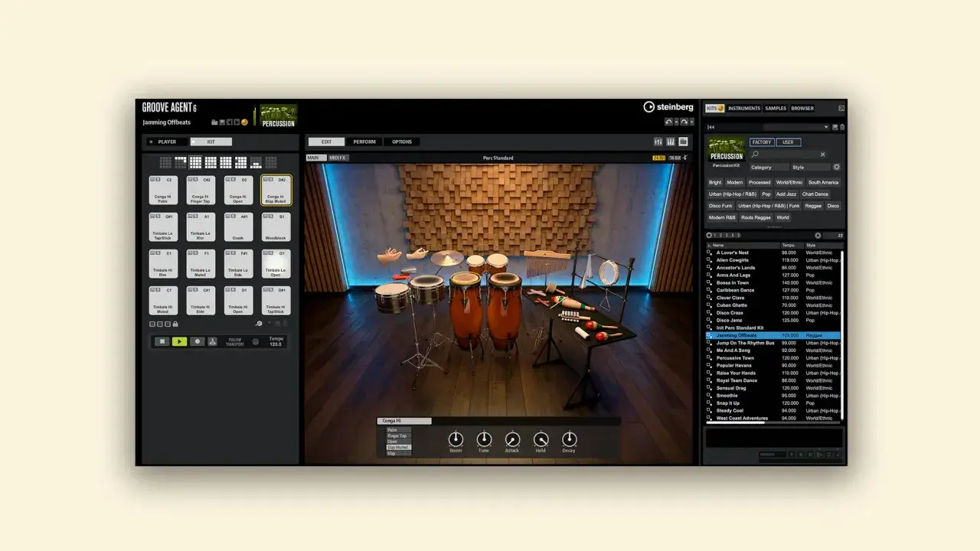Open the KITS tab
980x551 pixels.
(x=715, y=108)
